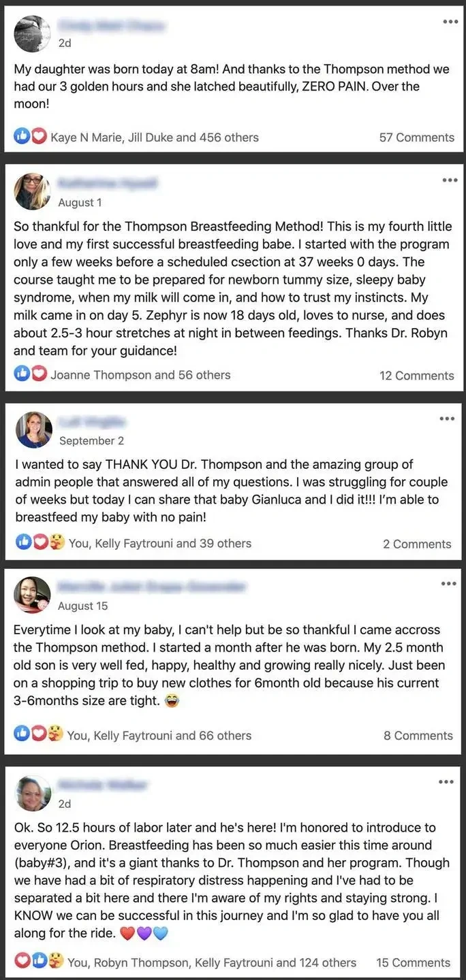
Task: Click the reaction icons next to '66 others'
Action: (x=39, y=734)
